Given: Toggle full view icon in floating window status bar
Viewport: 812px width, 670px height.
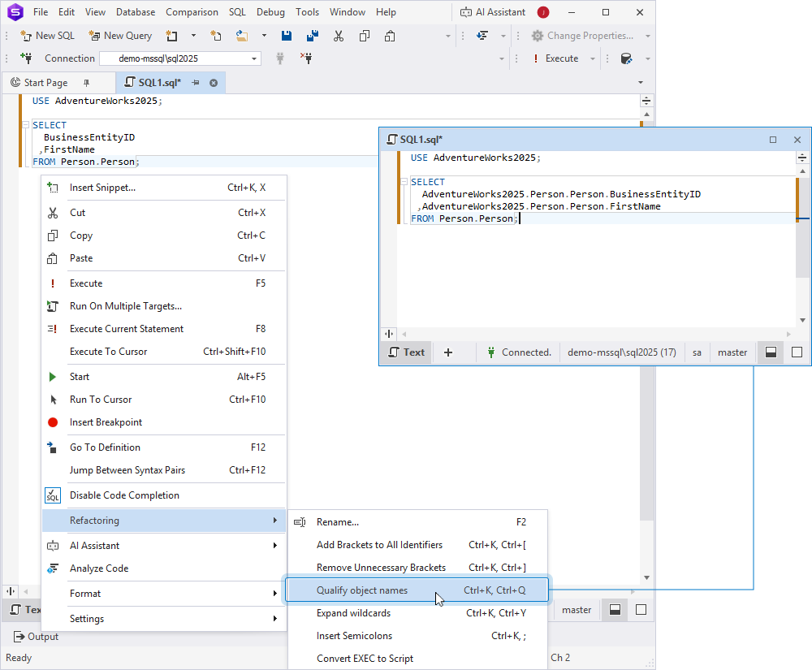Looking at the screenshot, I should coord(797,352).
